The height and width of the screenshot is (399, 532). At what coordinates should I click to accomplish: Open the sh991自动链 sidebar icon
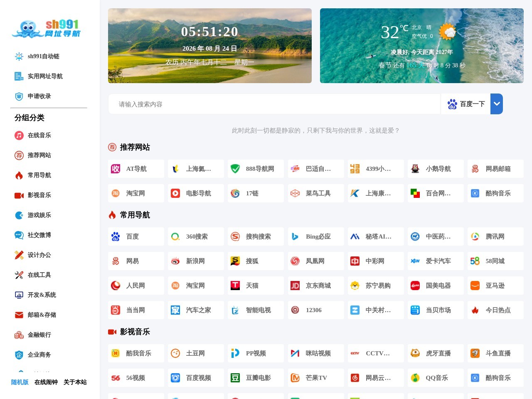[19, 57]
